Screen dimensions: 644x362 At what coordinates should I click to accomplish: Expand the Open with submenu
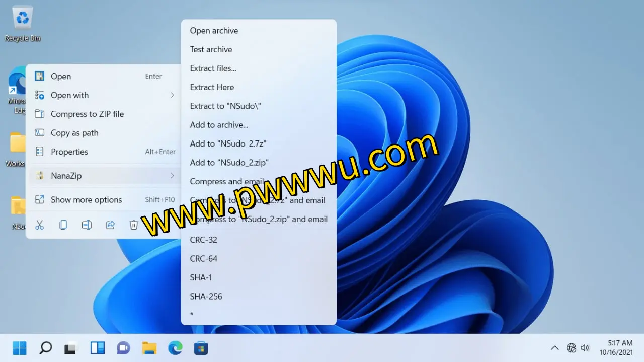(172, 95)
